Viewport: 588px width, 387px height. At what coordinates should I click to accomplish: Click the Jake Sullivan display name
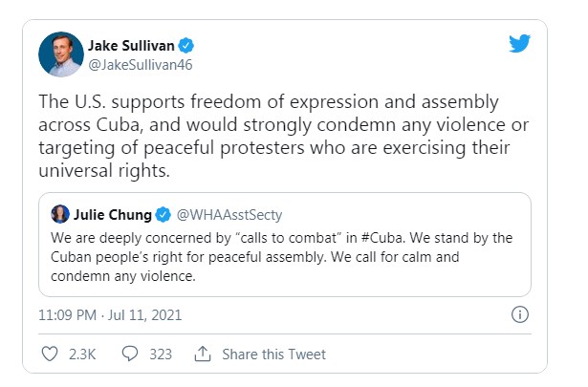(131, 46)
